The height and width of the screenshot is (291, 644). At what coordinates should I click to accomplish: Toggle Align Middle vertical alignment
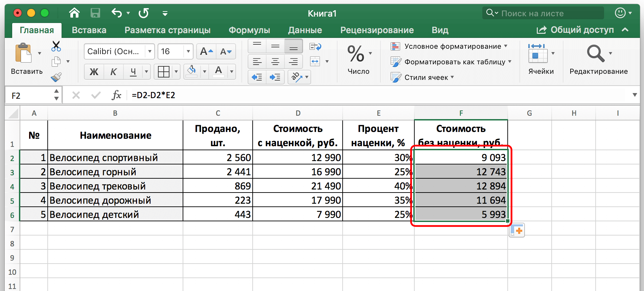[275, 46]
